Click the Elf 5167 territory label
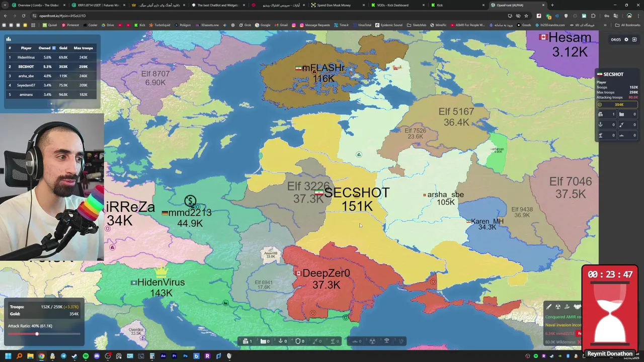Image resolution: width=644 pixels, height=362 pixels. point(456,117)
